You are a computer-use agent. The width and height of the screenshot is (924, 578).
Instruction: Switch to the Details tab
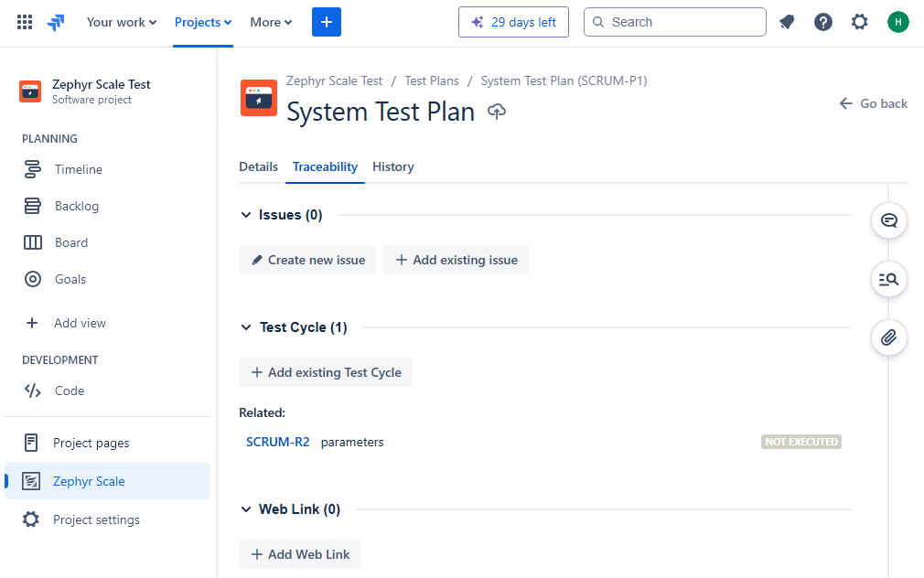coord(258,166)
